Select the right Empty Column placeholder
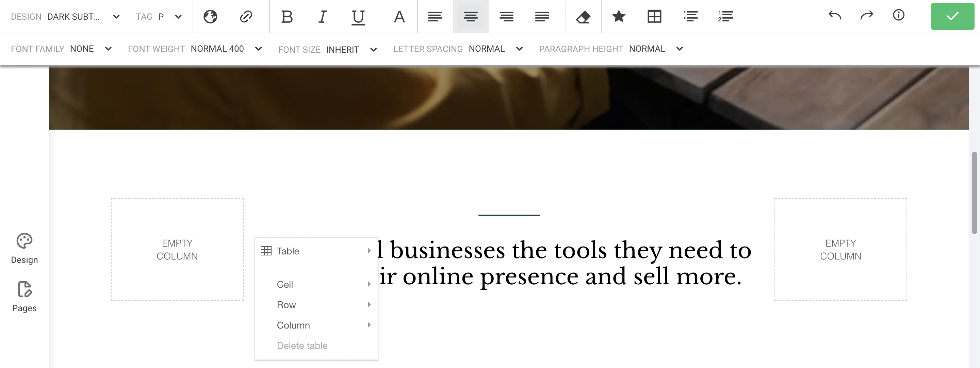The image size is (980, 368). tap(841, 249)
